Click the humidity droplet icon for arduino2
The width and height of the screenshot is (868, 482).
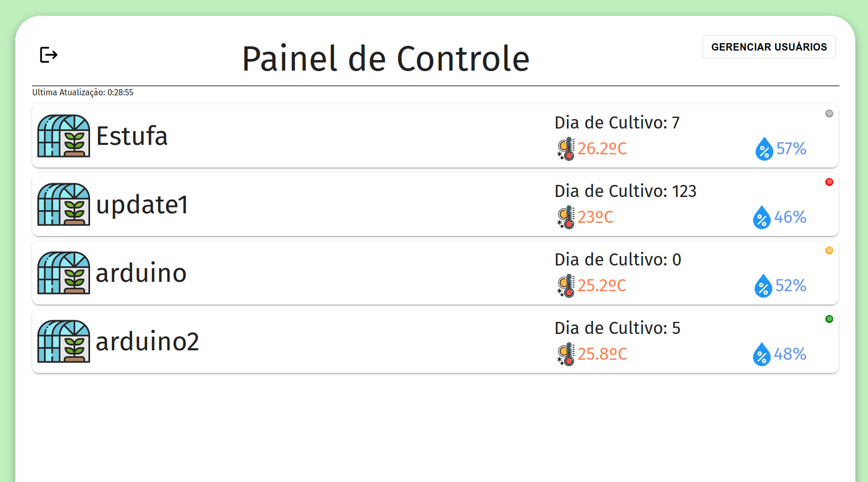[762, 355]
